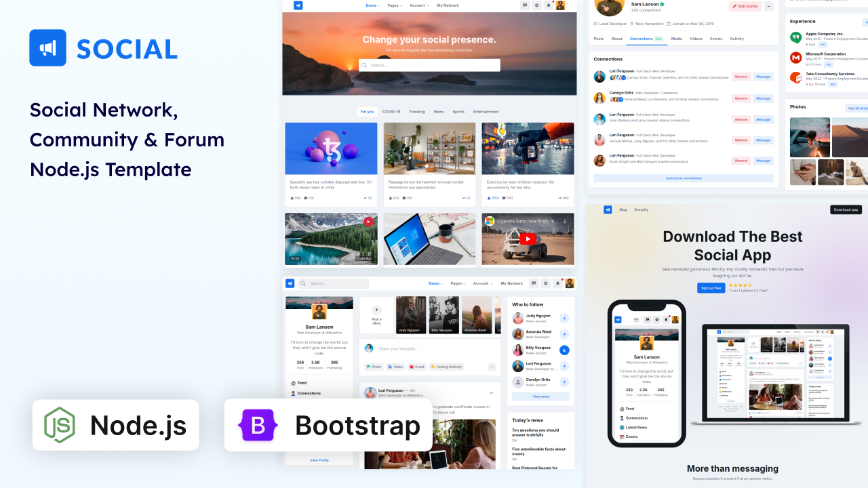Click the Download app button
Screen dimensions: 868x488
pos(846,209)
